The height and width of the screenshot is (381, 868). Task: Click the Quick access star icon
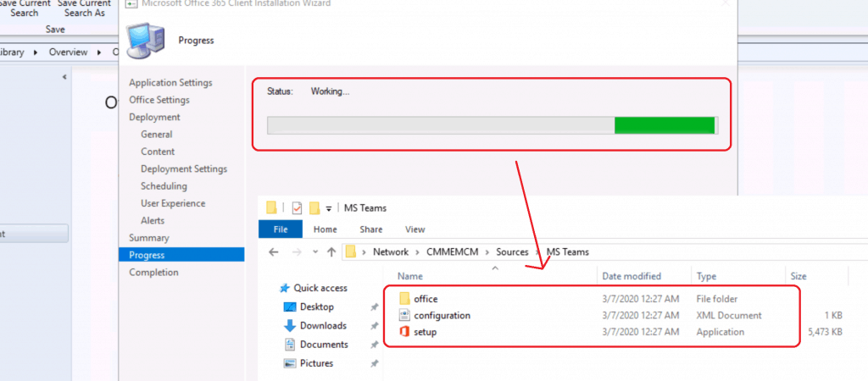[285, 288]
